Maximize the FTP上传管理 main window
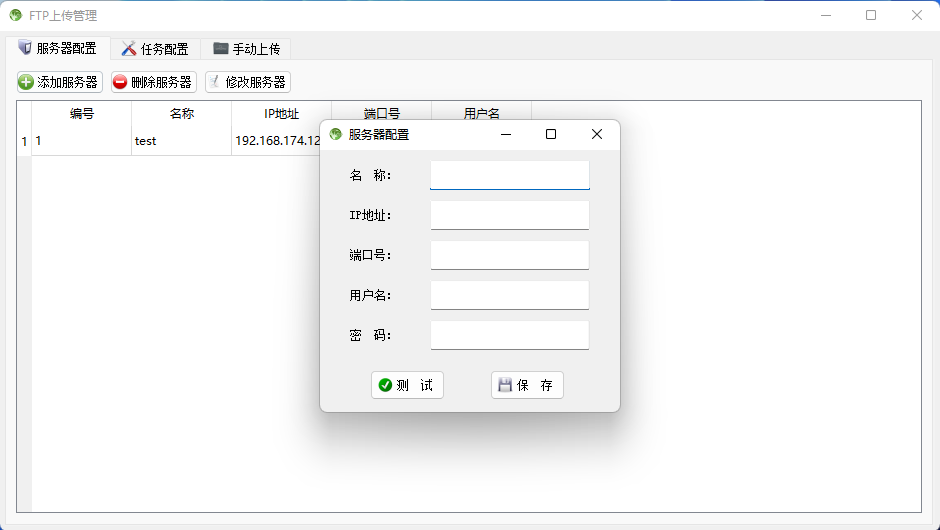 click(x=871, y=15)
